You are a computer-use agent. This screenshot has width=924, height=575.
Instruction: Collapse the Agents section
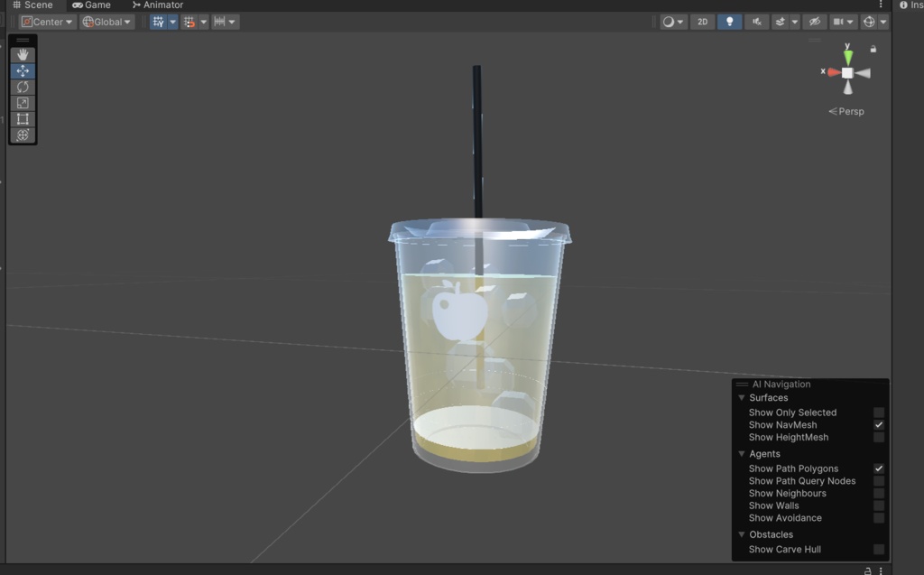click(742, 453)
